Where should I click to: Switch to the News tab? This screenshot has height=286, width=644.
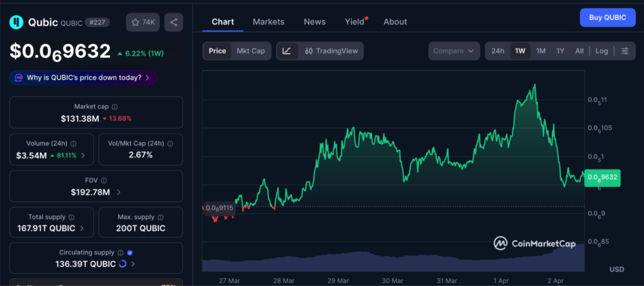pyautogui.click(x=314, y=21)
